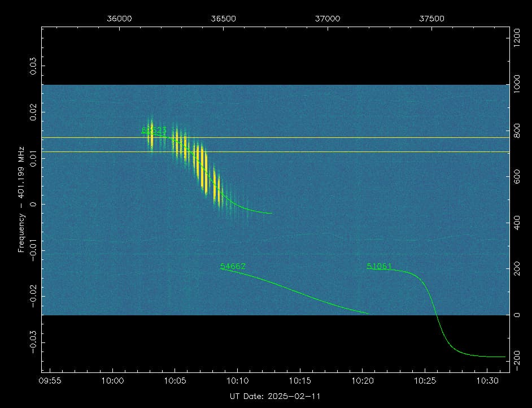Click the 51061 satellite label

(379, 266)
